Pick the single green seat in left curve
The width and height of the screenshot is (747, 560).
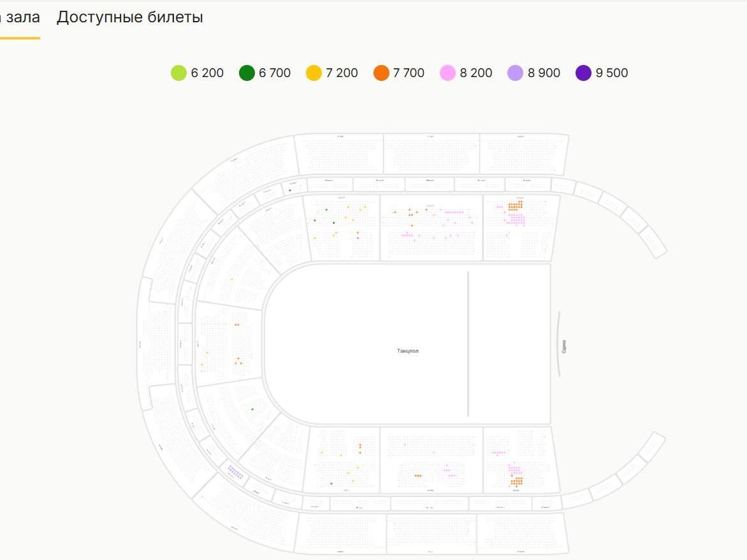(252, 409)
